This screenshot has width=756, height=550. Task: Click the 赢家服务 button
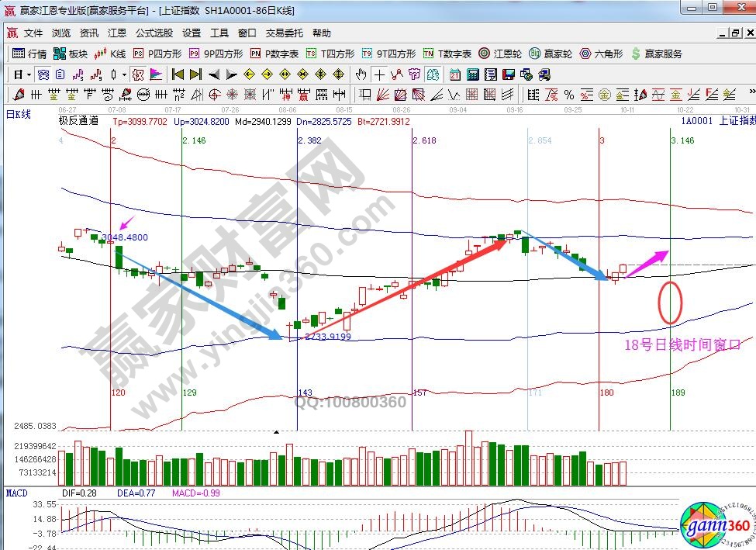coord(658,54)
